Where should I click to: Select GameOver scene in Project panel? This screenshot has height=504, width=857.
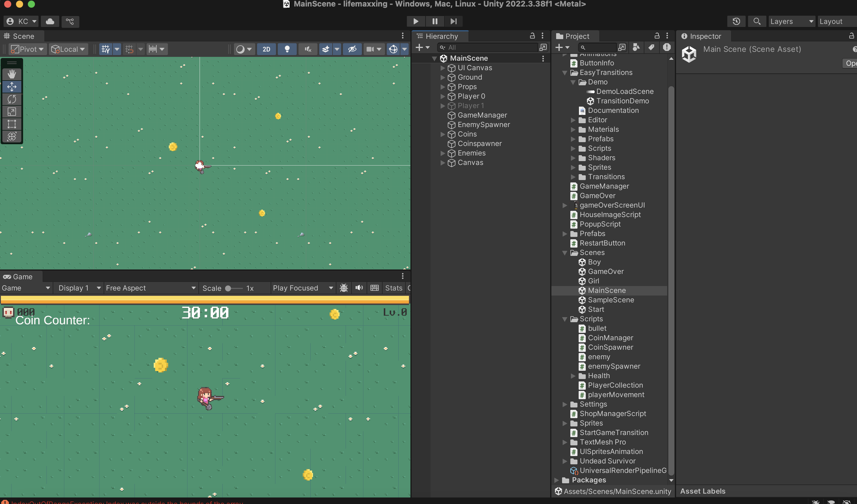point(605,271)
